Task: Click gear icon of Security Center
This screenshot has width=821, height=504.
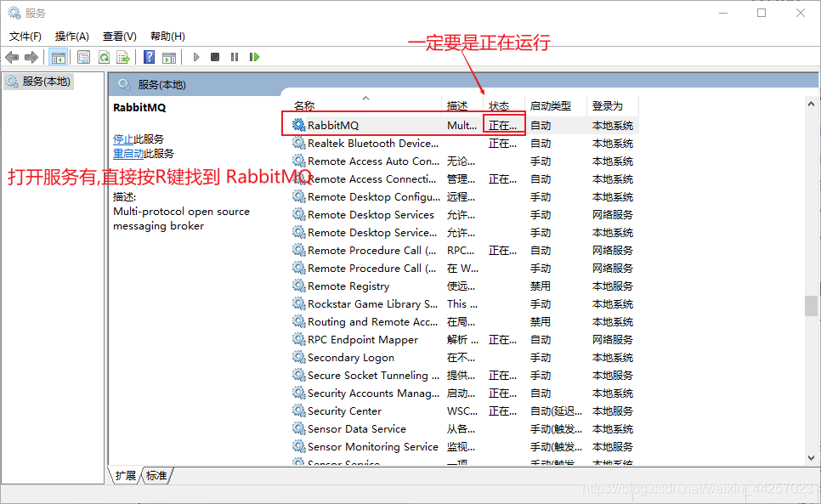Action: pos(298,411)
